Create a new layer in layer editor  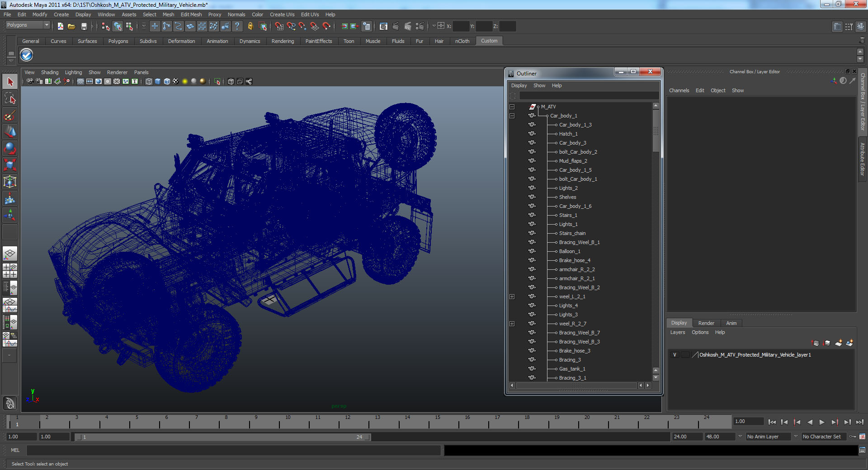[838, 343]
